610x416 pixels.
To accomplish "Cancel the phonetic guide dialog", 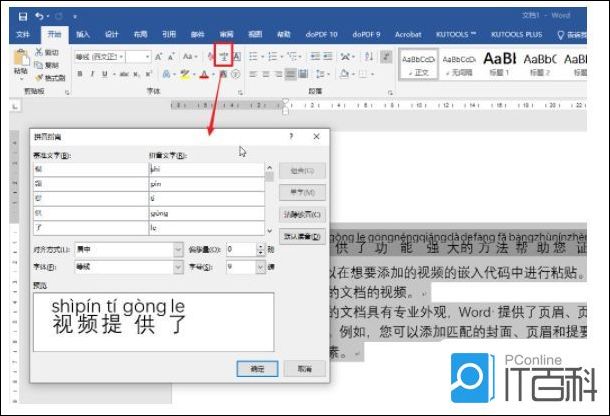I will coord(305,369).
